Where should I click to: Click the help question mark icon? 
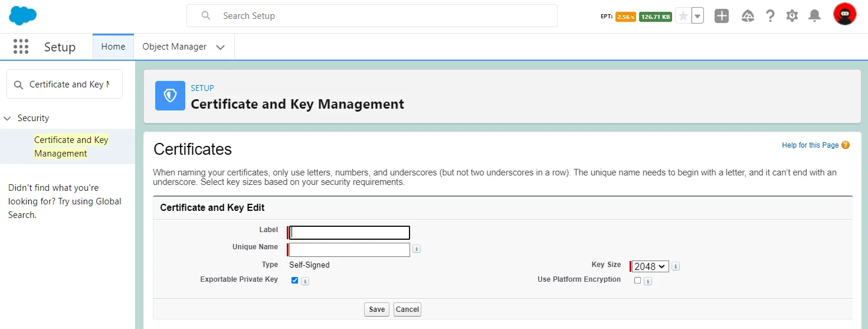(x=770, y=16)
